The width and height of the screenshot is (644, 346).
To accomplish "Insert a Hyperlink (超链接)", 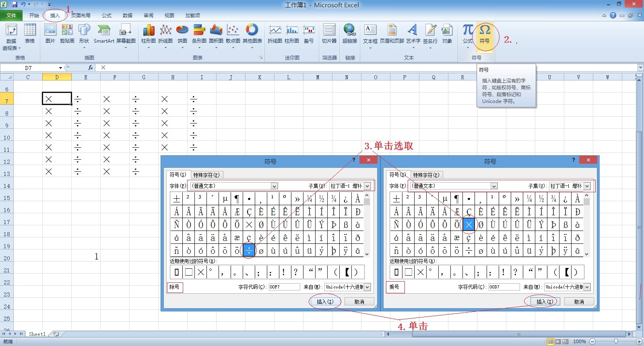I will coord(350,34).
